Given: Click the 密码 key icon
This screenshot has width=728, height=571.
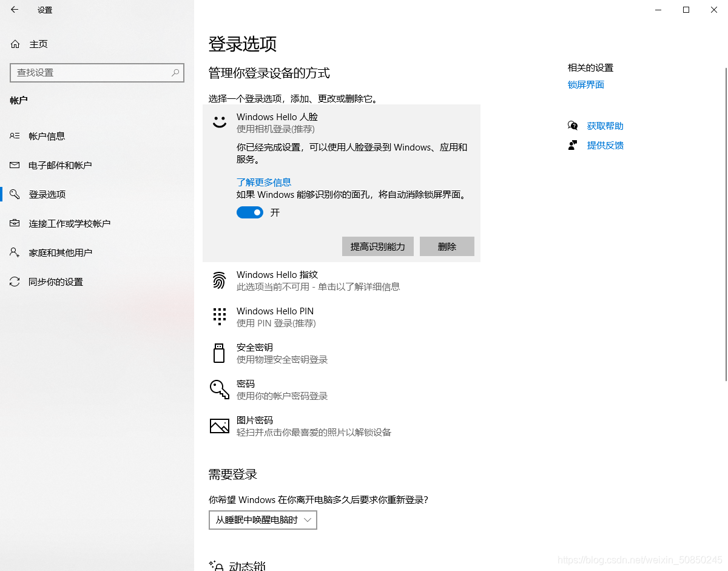Looking at the screenshot, I should (x=219, y=389).
